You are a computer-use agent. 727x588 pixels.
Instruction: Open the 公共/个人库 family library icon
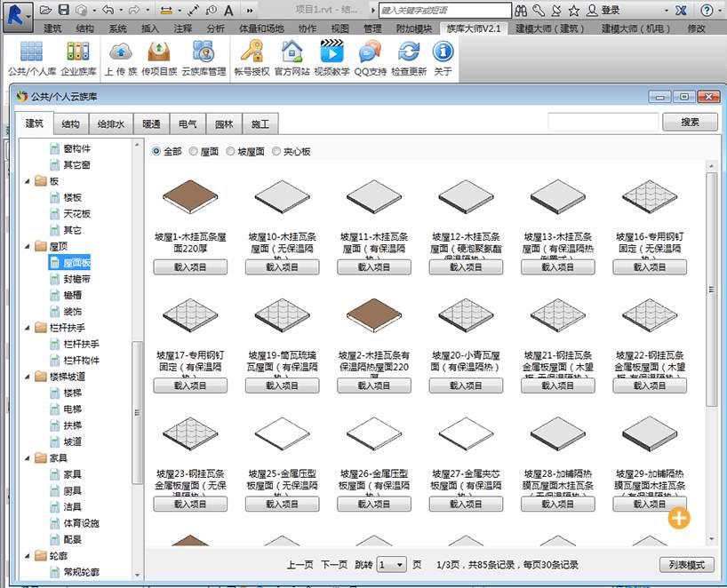click(x=31, y=52)
